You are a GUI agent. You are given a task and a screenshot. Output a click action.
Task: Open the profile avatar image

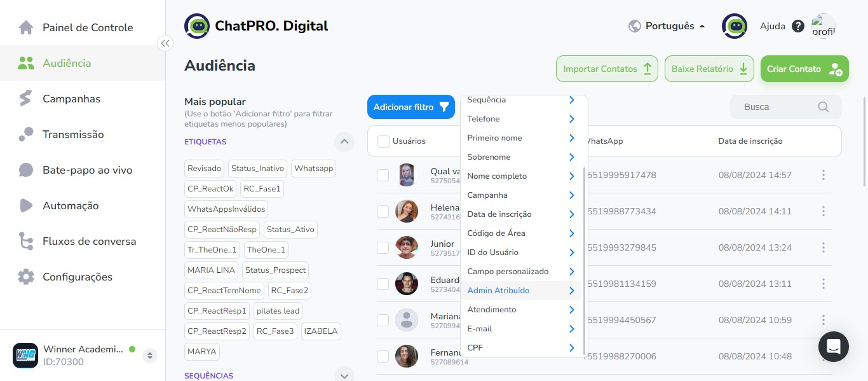click(824, 26)
